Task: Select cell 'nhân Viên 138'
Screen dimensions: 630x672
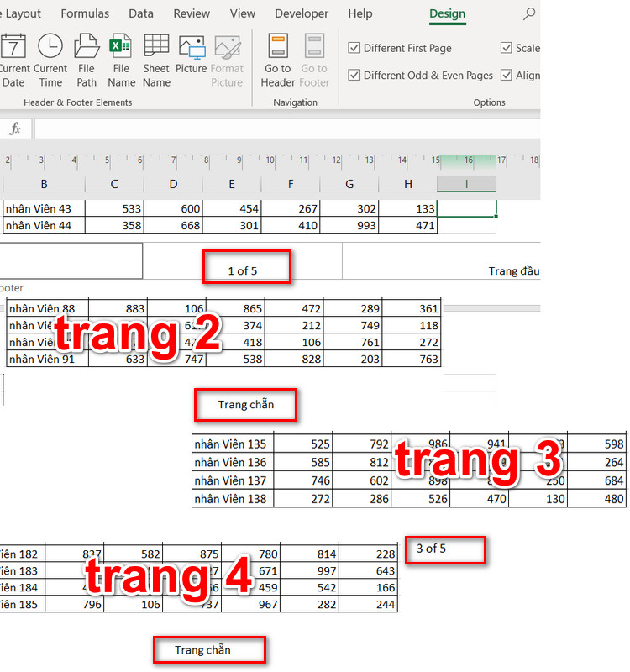Action: (x=233, y=499)
